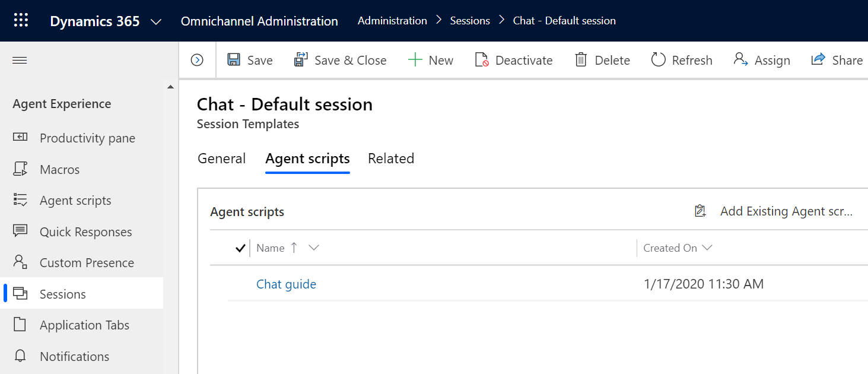Click the Save floppy disk icon
This screenshot has width=868, height=374.
[x=234, y=60]
